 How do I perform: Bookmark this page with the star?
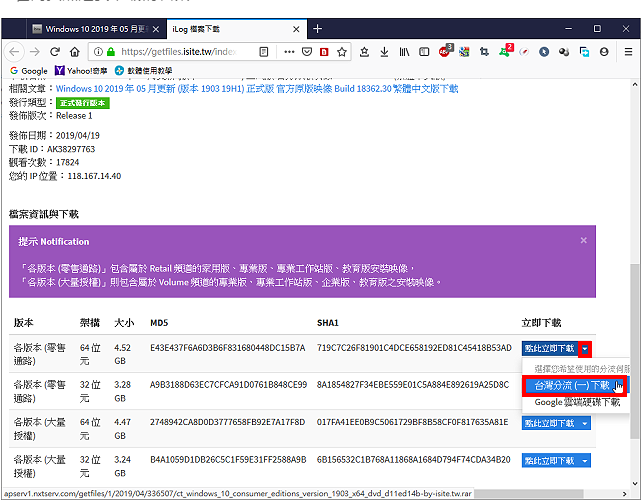tap(342, 52)
